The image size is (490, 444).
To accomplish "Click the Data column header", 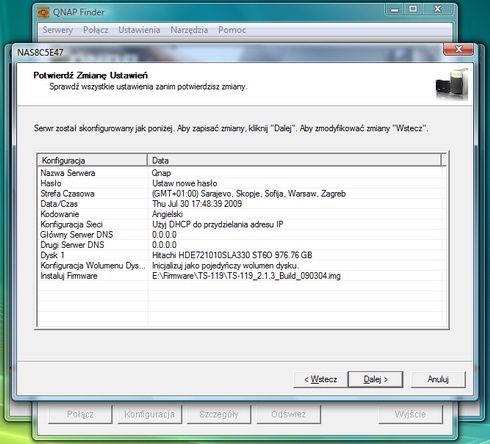I will coord(294,160).
